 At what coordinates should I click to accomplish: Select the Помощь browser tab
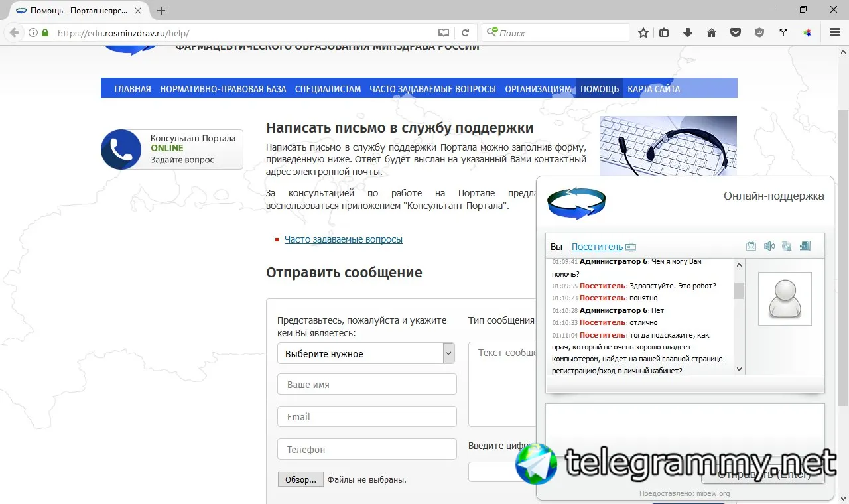pyautogui.click(x=80, y=11)
